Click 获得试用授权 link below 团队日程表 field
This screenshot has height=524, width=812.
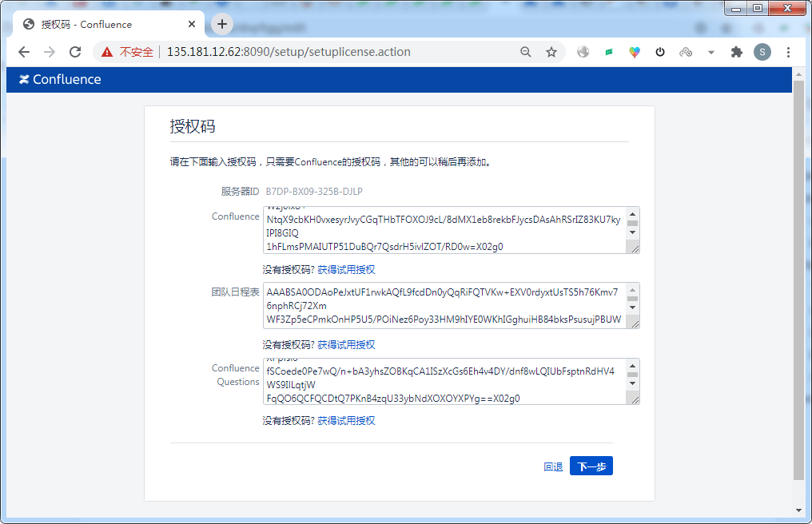pyautogui.click(x=346, y=345)
